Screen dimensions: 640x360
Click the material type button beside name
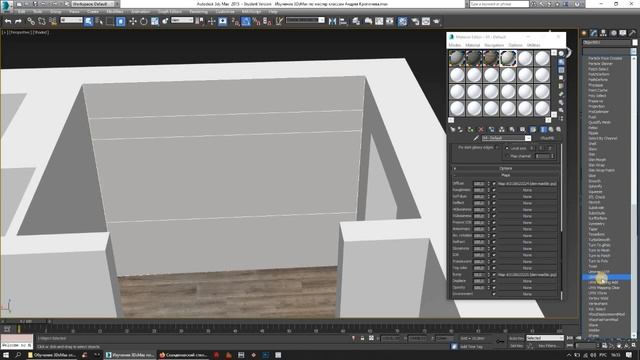(x=547, y=138)
